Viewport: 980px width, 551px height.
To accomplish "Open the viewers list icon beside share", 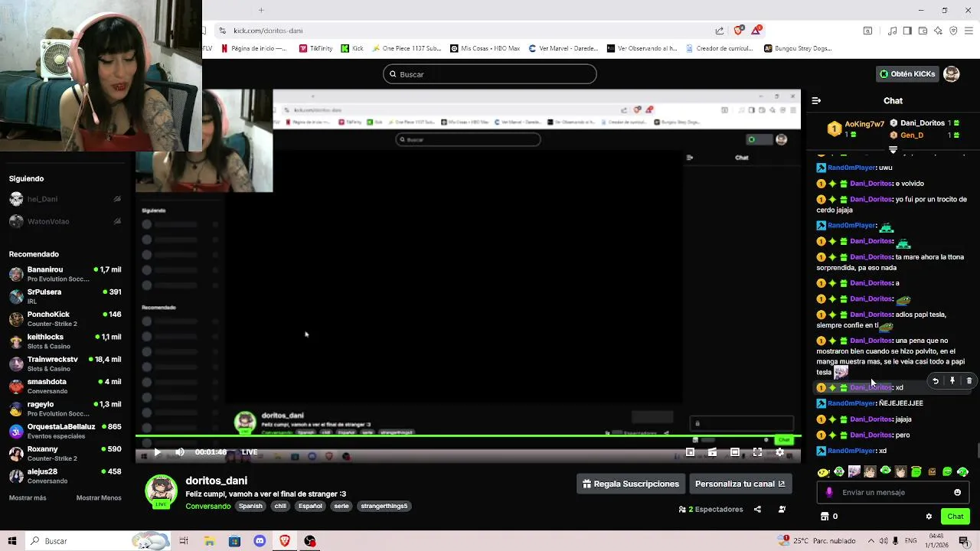I will point(782,509).
